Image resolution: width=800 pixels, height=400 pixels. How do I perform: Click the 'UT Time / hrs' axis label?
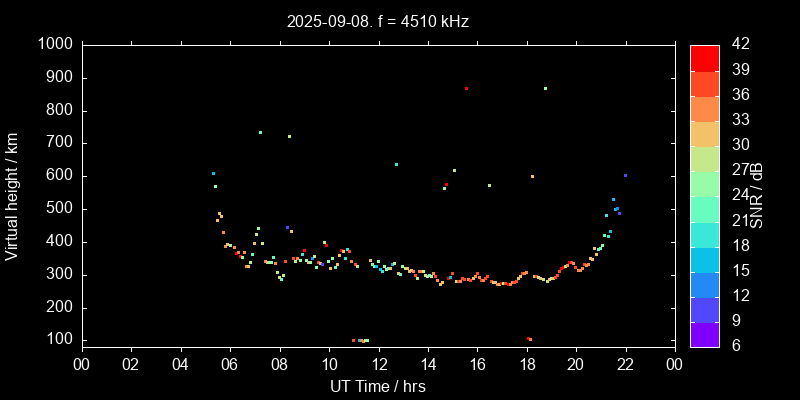377,386
